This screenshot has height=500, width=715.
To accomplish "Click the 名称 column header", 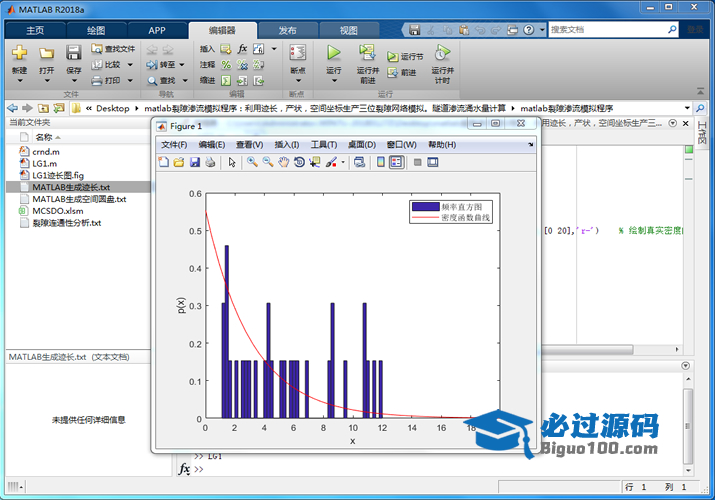I will point(44,137).
